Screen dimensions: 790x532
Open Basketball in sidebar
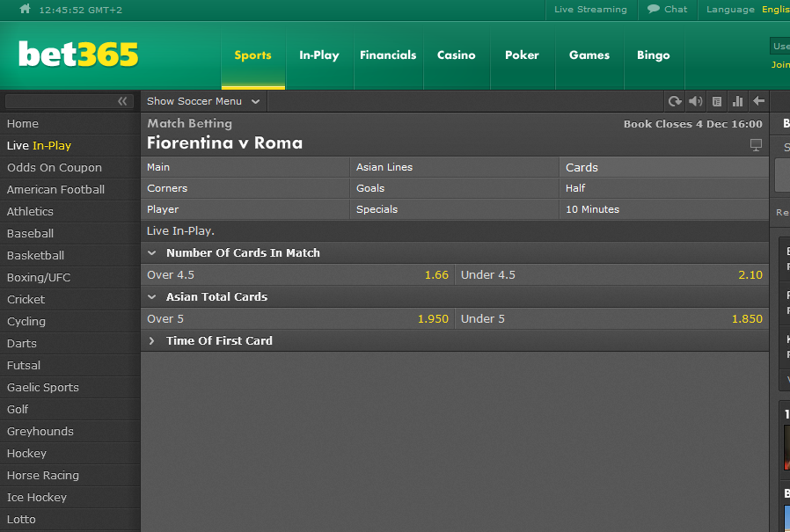point(70,255)
